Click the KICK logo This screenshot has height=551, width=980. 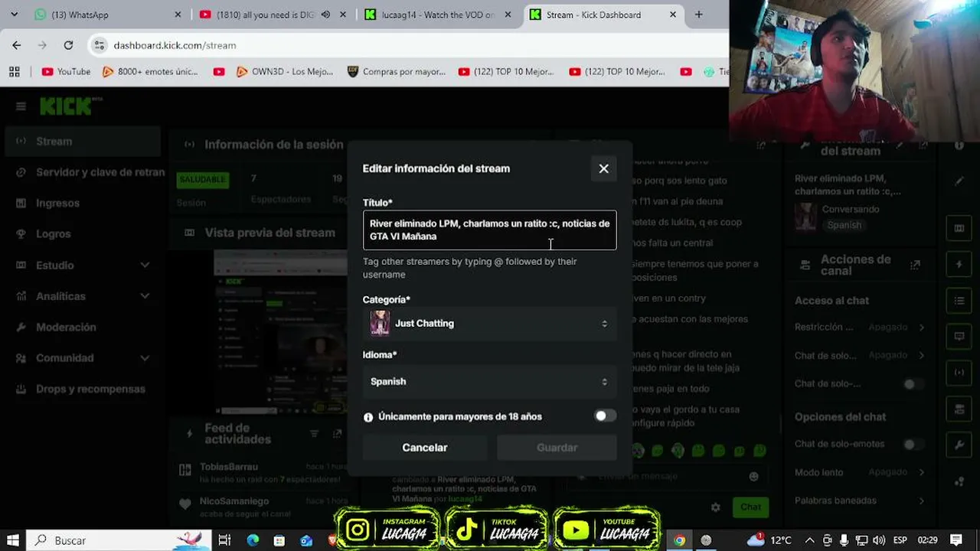click(70, 106)
